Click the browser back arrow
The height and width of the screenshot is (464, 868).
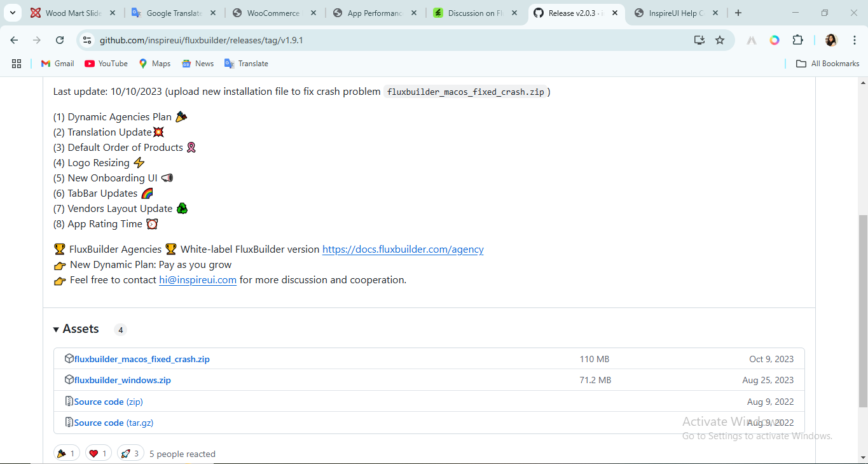click(x=14, y=40)
